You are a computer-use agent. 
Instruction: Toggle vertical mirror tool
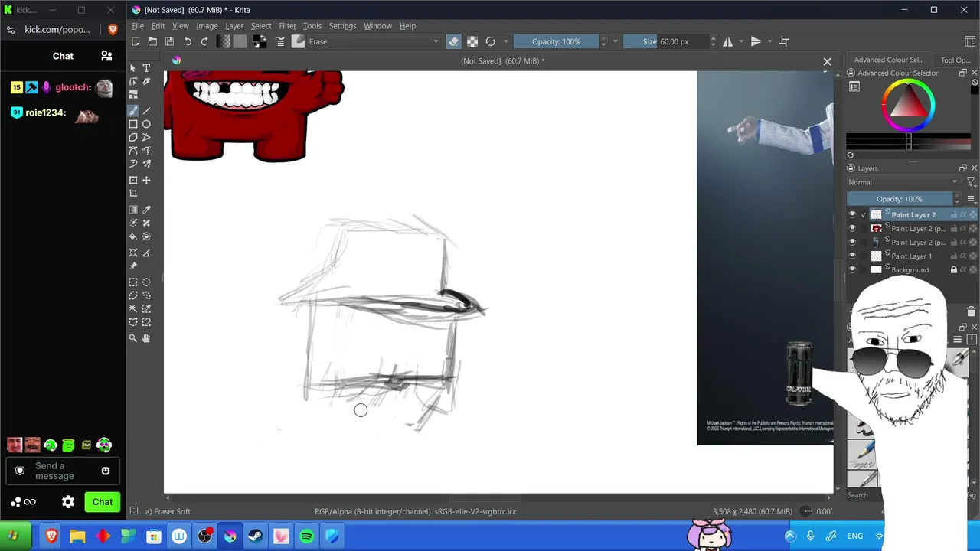[756, 41]
